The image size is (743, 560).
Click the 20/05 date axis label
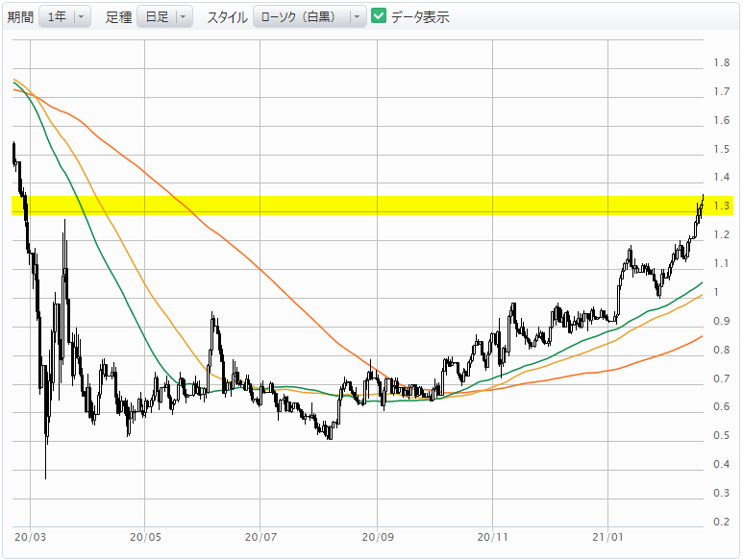tap(145, 537)
